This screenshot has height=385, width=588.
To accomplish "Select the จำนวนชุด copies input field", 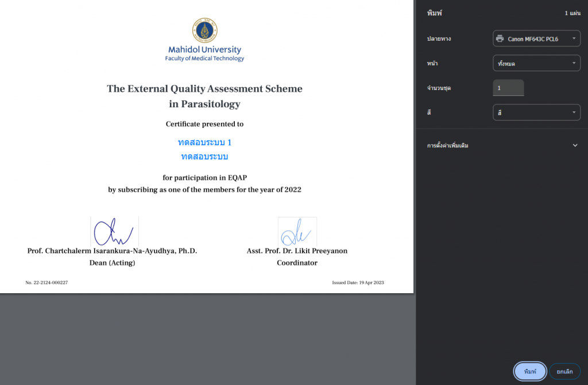I will coord(508,87).
